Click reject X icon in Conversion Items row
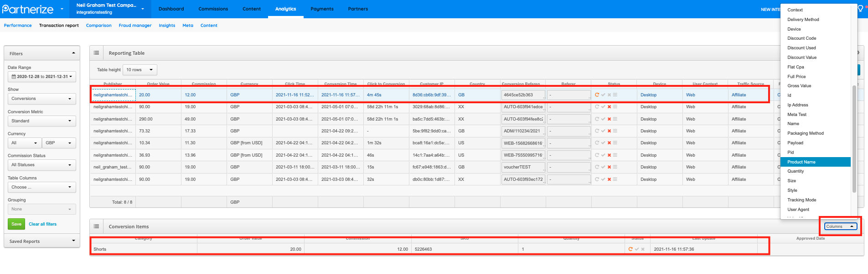The width and height of the screenshot is (868, 274). point(643,249)
